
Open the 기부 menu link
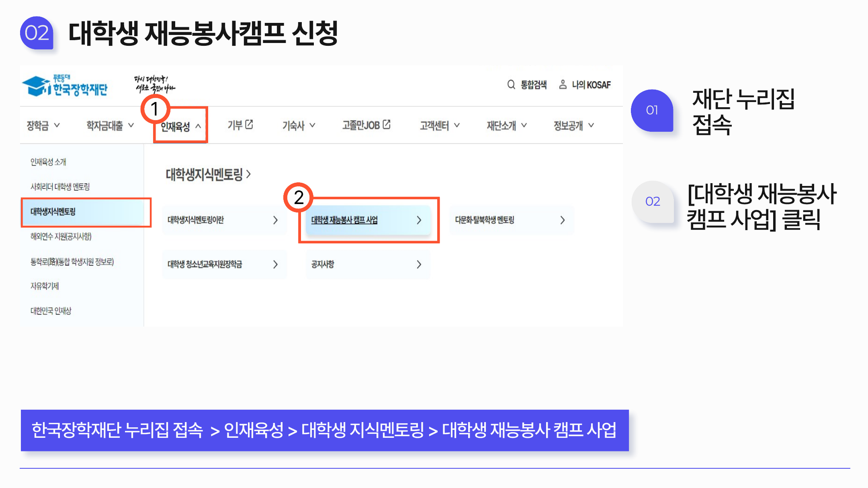pyautogui.click(x=235, y=125)
